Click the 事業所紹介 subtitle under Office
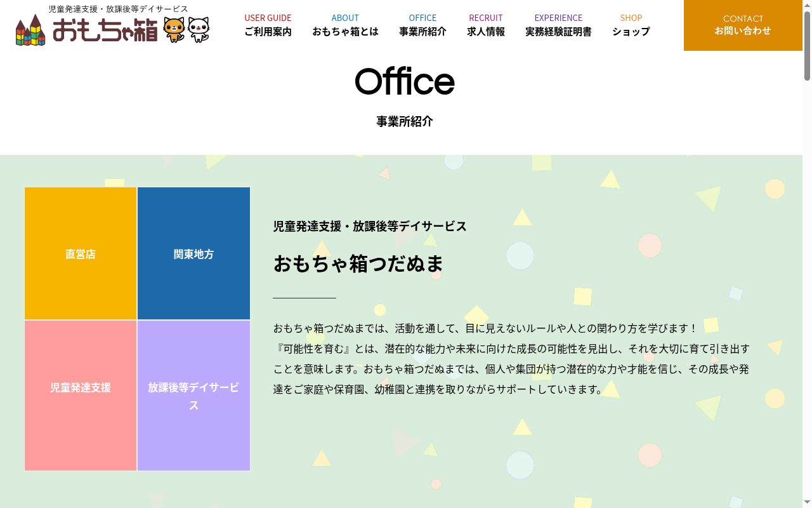Viewport: 812px width, 508px height. click(405, 121)
